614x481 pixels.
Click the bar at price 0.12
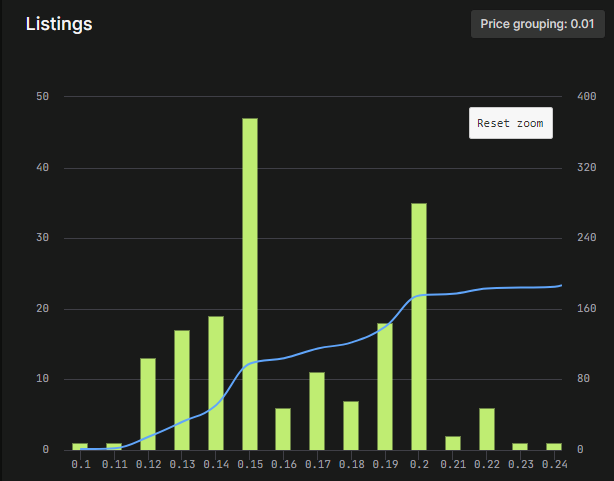tap(148, 404)
